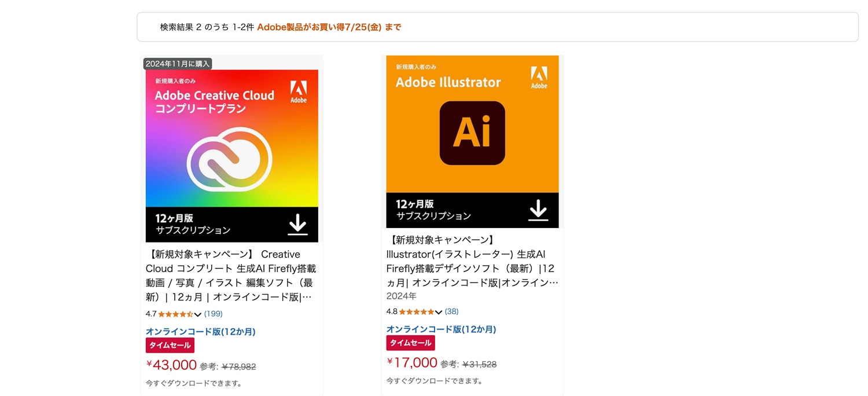Click the Creative Cloud rainbow cloud logo
The image size is (868, 396).
click(230, 159)
